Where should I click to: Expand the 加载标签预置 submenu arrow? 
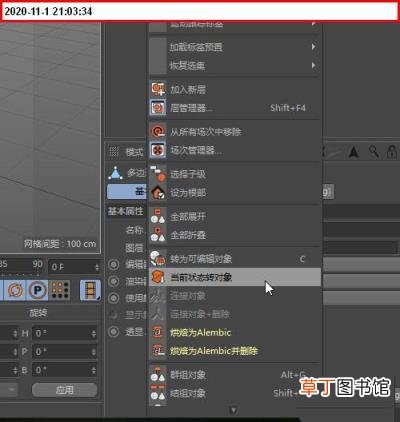[314, 47]
